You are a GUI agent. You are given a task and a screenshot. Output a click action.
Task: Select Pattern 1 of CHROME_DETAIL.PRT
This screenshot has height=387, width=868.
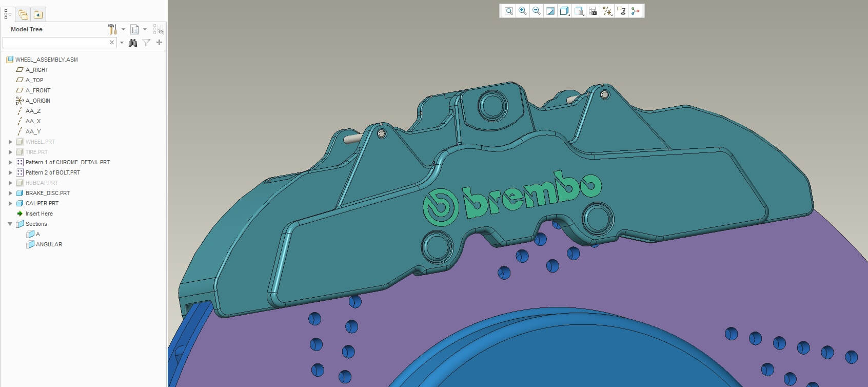coord(68,162)
